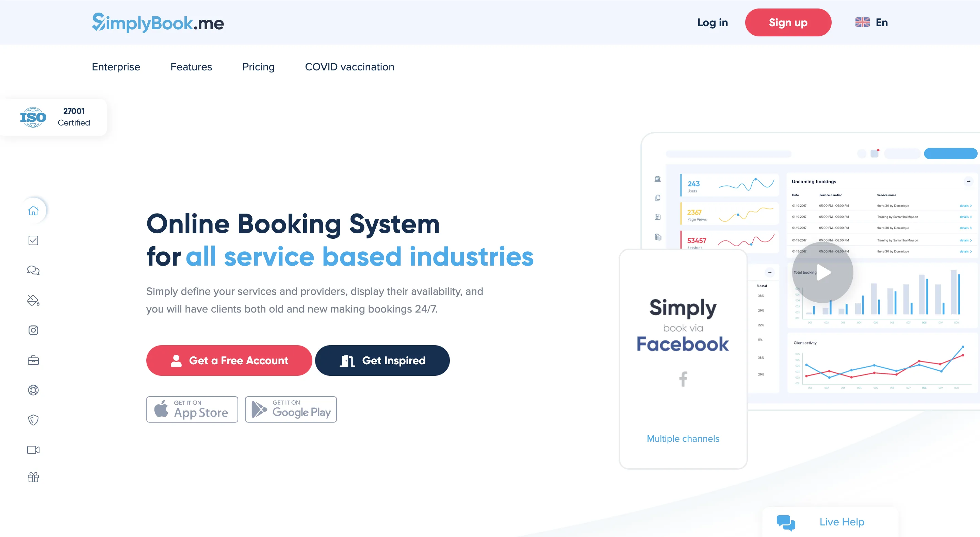
Task: Click the Live Help chat icon
Action: pyautogui.click(x=786, y=523)
